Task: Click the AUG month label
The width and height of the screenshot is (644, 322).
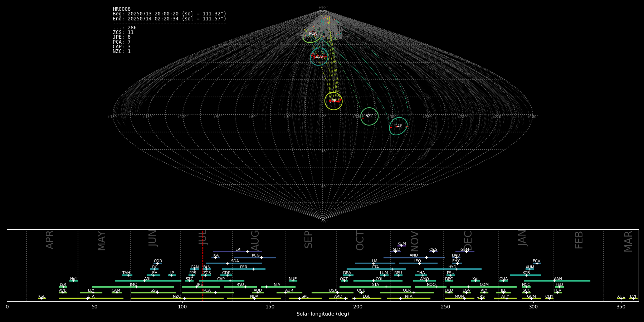Action: (x=255, y=241)
